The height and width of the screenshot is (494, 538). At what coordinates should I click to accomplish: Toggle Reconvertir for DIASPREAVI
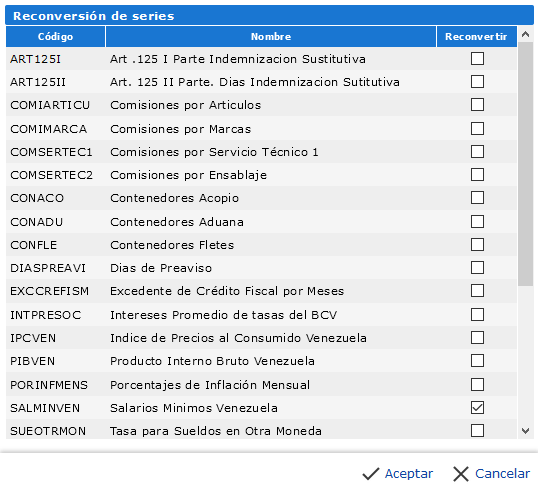(477, 268)
